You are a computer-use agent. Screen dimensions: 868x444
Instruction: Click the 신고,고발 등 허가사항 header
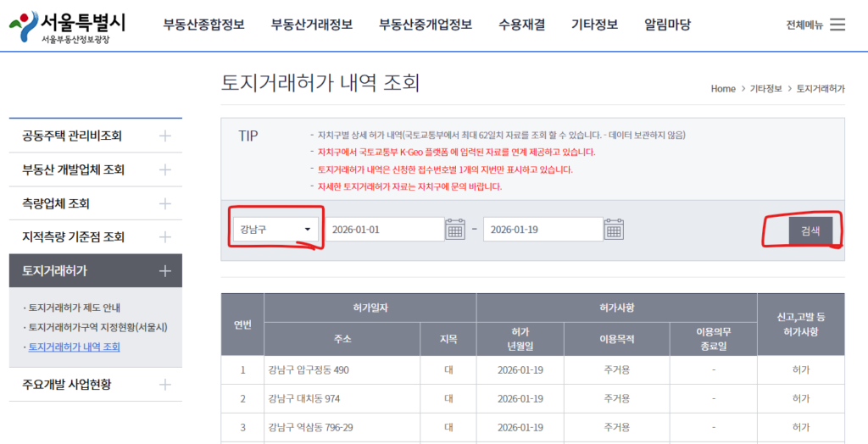tap(801, 325)
